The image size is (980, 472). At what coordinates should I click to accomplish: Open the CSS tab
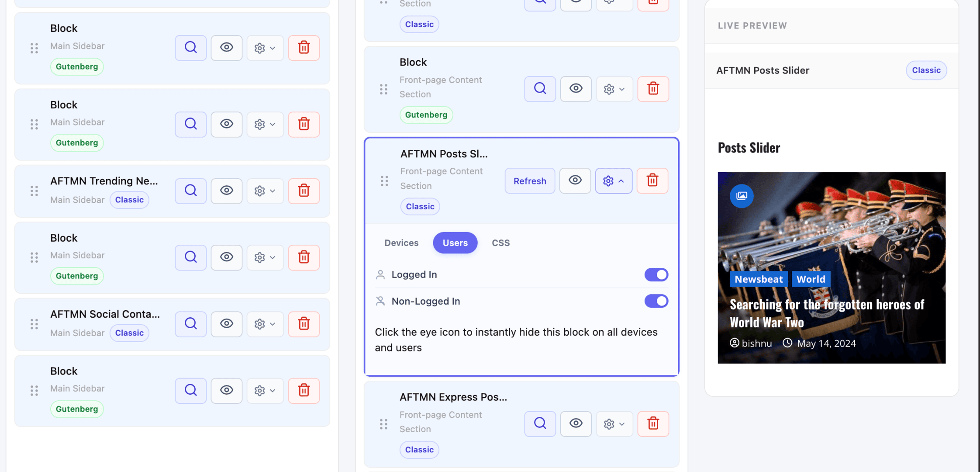(500, 243)
